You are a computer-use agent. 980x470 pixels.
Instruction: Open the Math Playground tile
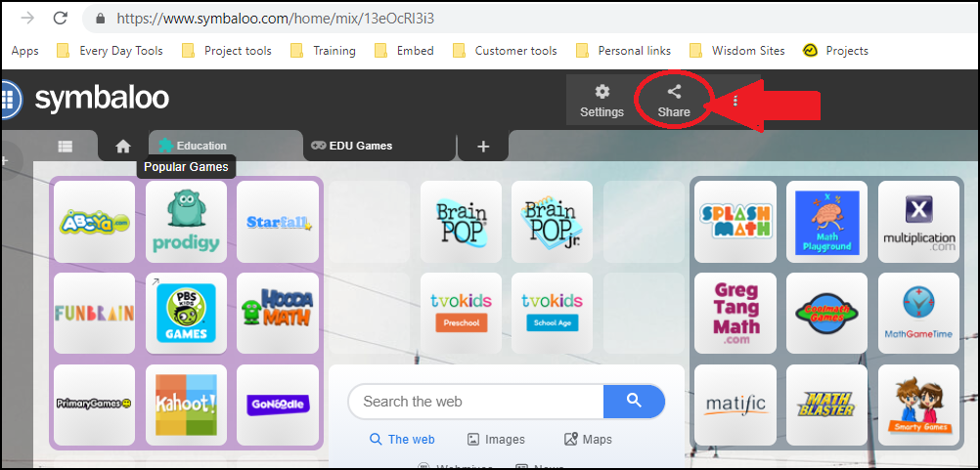pos(826,222)
